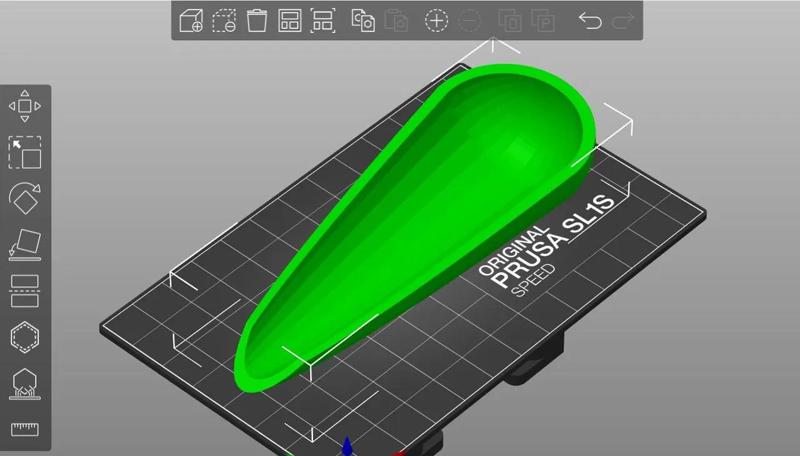
Task: Click the Delete selected object icon
Action: 224,21
